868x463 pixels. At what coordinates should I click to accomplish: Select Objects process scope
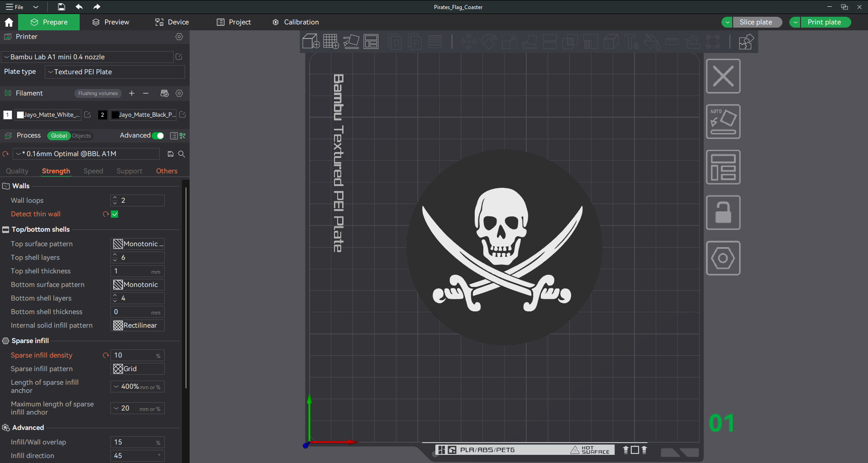(81, 136)
